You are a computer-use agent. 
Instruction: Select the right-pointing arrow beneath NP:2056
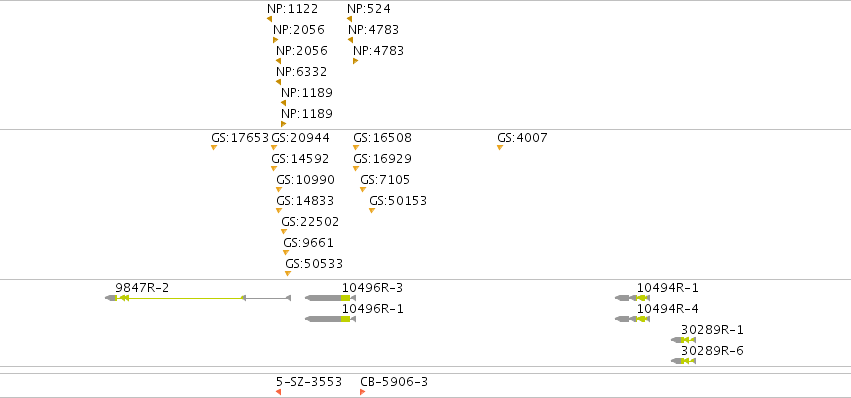coord(276,40)
